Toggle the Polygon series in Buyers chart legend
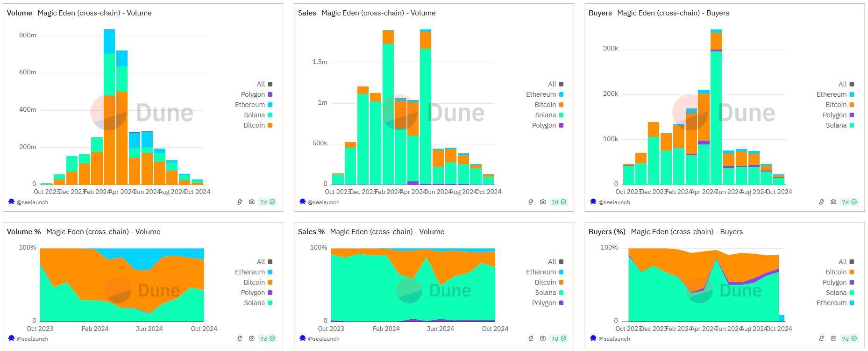The width and height of the screenshot is (868, 351). click(x=838, y=115)
